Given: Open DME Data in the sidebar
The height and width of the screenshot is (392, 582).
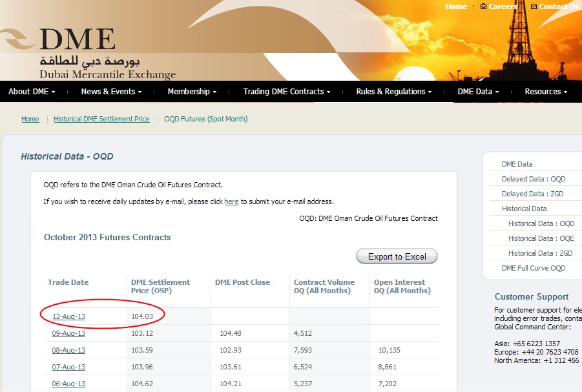Looking at the screenshot, I should tap(517, 164).
